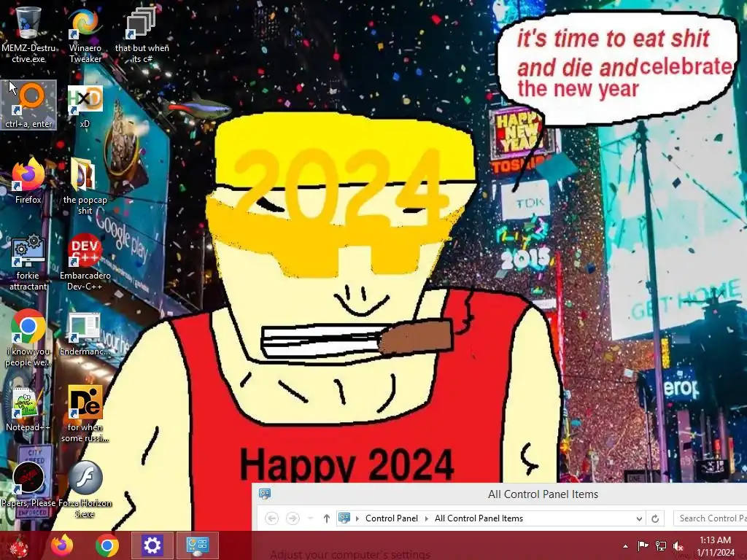The image size is (747, 560).
Task: Open the recent locations dropdown in Control Panel
Action: click(x=311, y=518)
